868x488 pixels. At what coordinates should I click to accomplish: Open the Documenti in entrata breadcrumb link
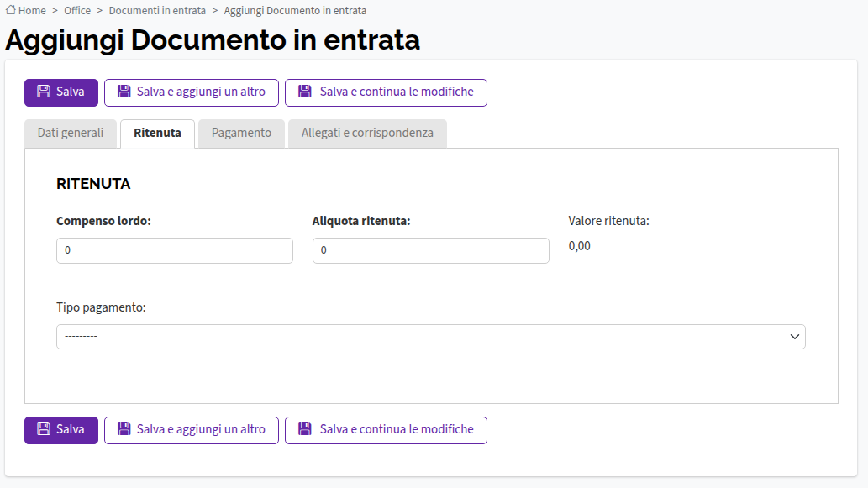pos(157,11)
